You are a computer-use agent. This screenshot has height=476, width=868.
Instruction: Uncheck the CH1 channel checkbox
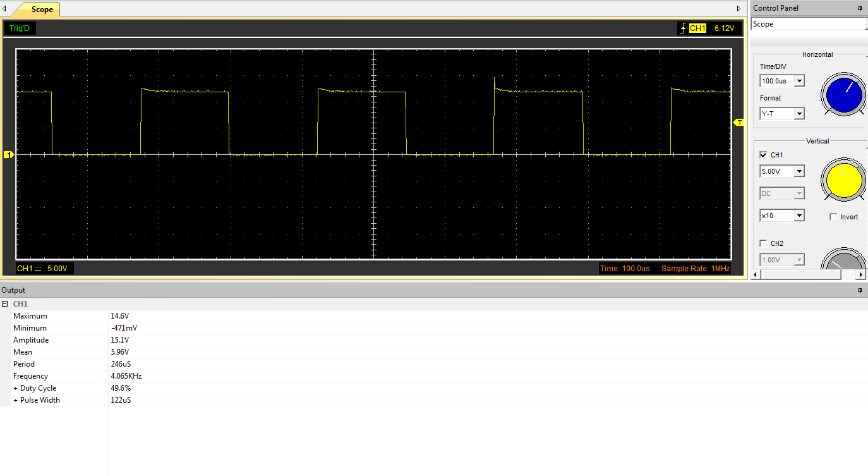coord(763,155)
